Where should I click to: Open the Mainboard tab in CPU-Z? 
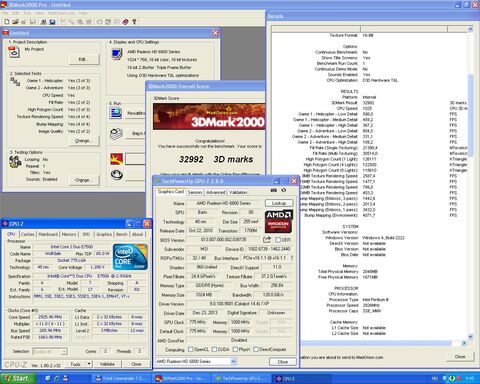coord(48,234)
